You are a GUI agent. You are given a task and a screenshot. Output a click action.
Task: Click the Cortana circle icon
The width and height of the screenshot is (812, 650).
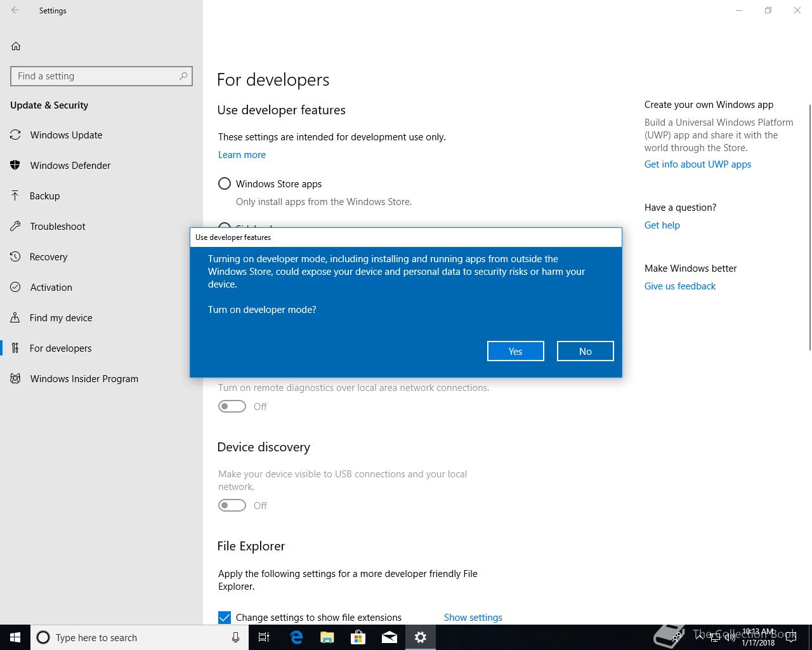(43, 637)
